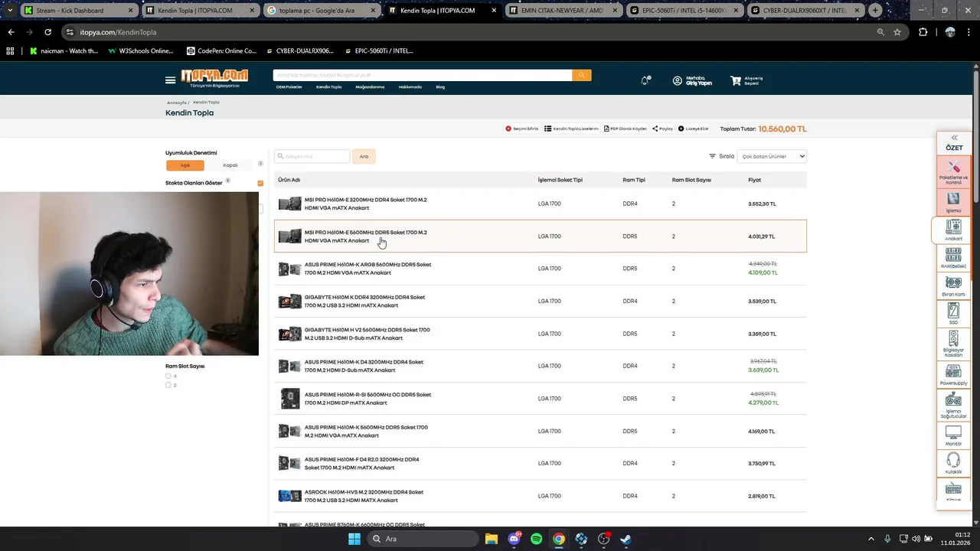
Task: Click ASUS PRIME H610M-K ARGB motherboard thumbnail
Action: 289,269
